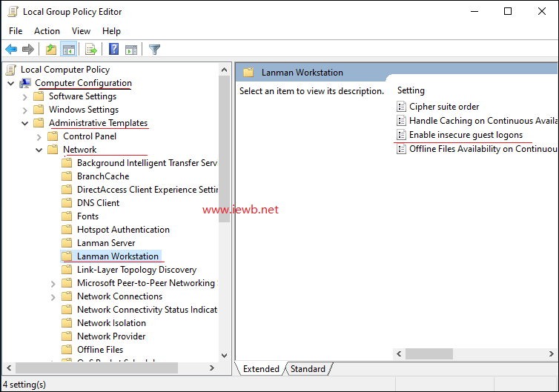Image resolution: width=559 pixels, height=392 pixels.
Task: Click the Local Computer Policy scroll icon
Action: pos(11,70)
